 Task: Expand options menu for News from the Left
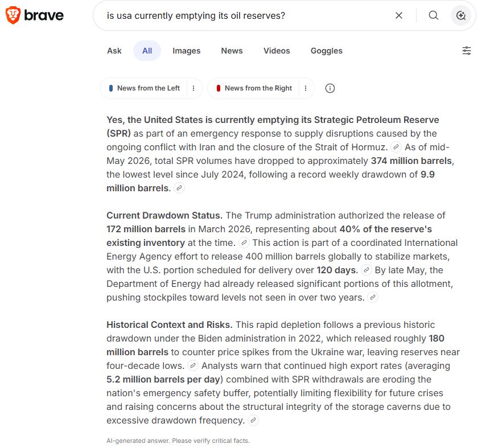coord(193,88)
